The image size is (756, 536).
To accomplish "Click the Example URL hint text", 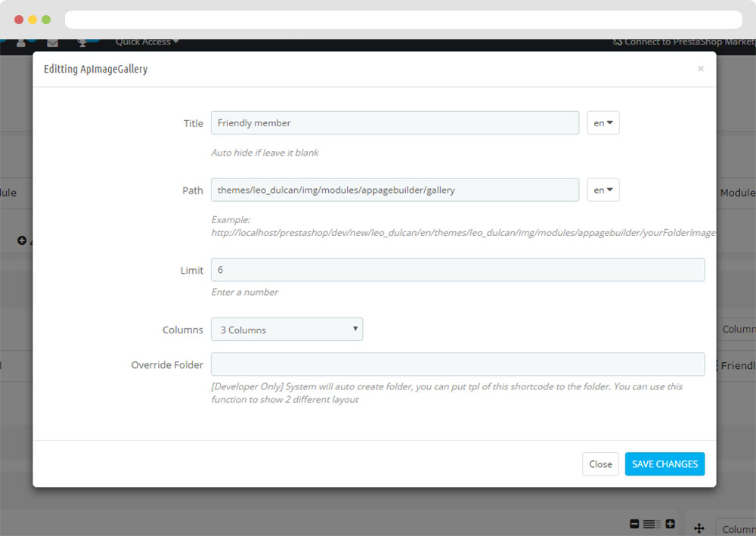I will coord(463,227).
